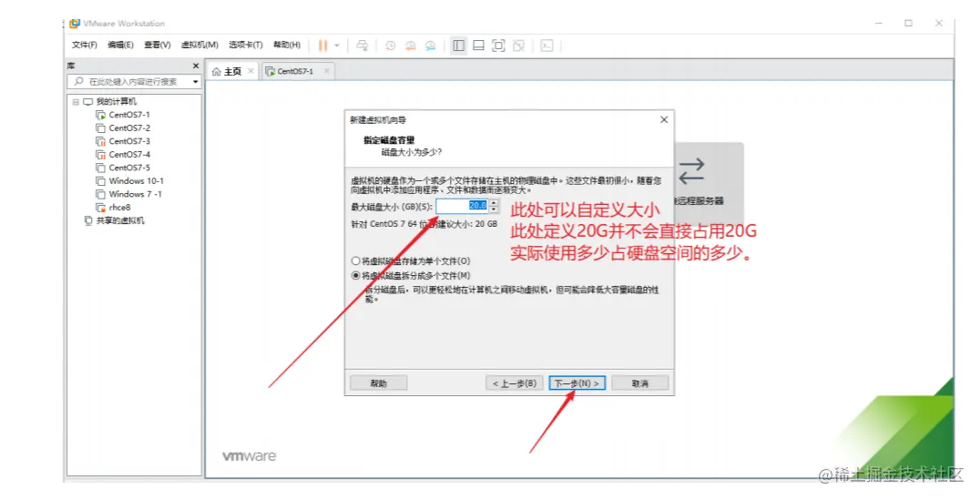Select CentOS7-4 in the library tree

[129, 155]
